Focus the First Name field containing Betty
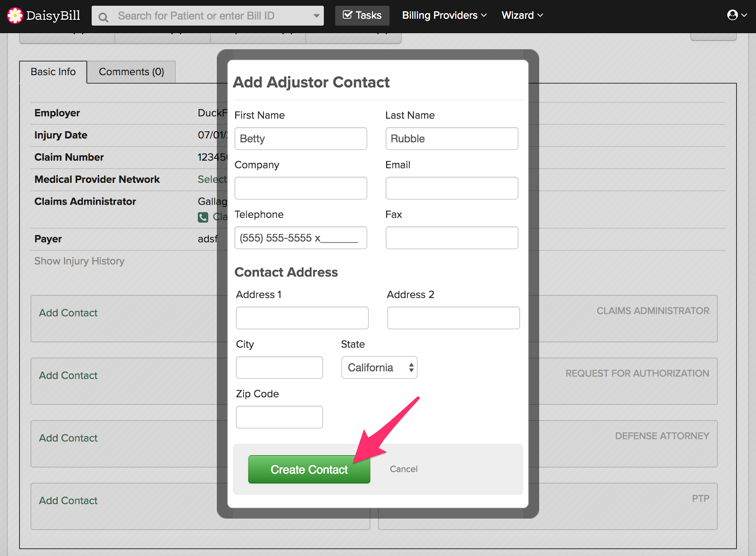 pos(301,139)
